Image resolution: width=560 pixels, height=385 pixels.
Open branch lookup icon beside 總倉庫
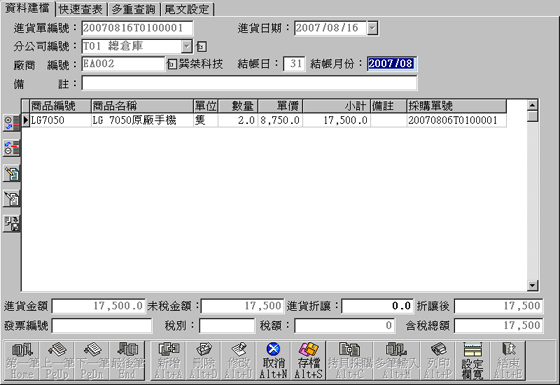[201, 46]
